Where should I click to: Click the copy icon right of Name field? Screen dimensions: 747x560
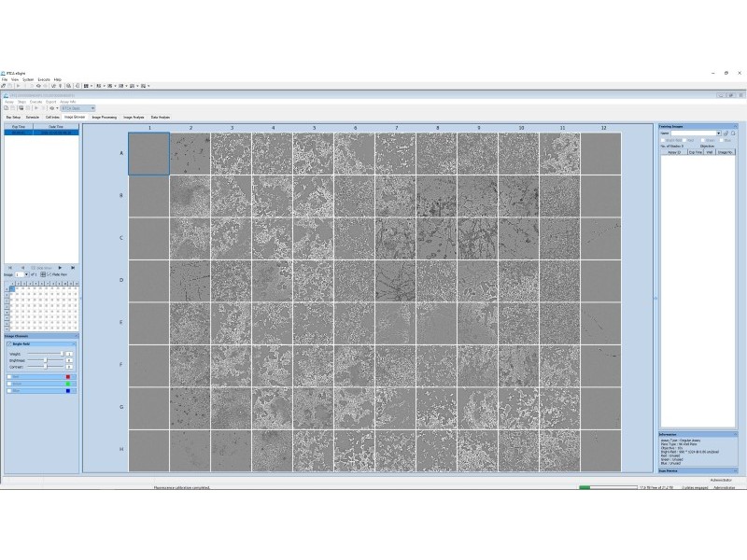pos(733,133)
